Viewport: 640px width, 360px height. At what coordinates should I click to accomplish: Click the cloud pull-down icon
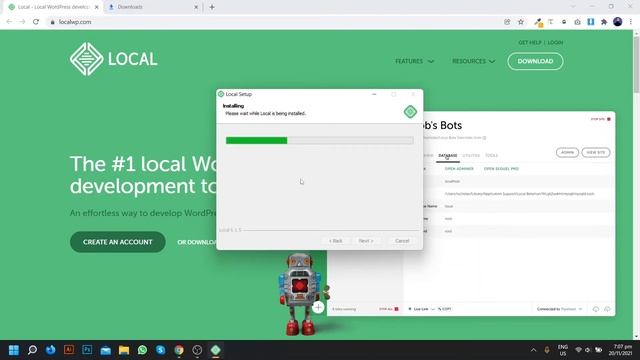coord(596,309)
